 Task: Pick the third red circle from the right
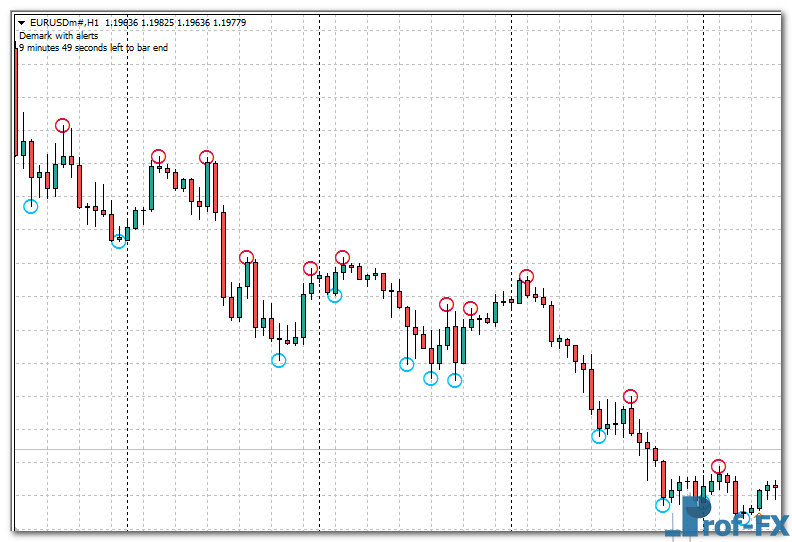pyautogui.click(x=526, y=277)
